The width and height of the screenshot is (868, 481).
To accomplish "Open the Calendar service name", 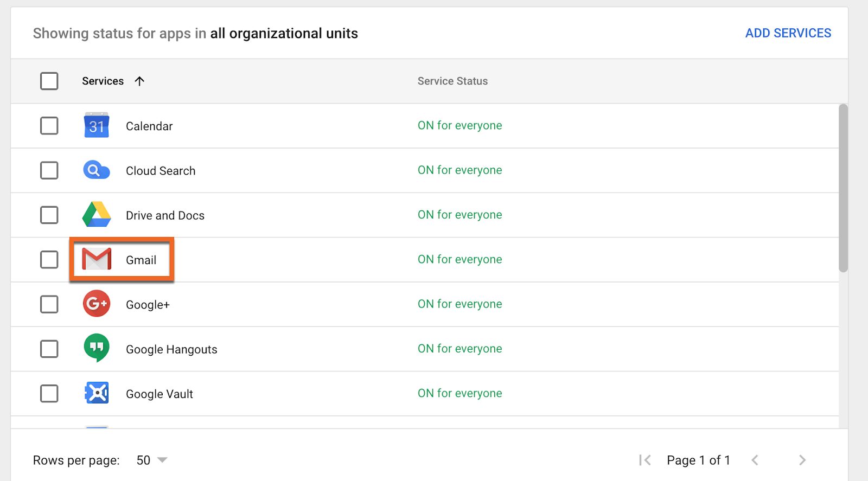I will [x=149, y=126].
